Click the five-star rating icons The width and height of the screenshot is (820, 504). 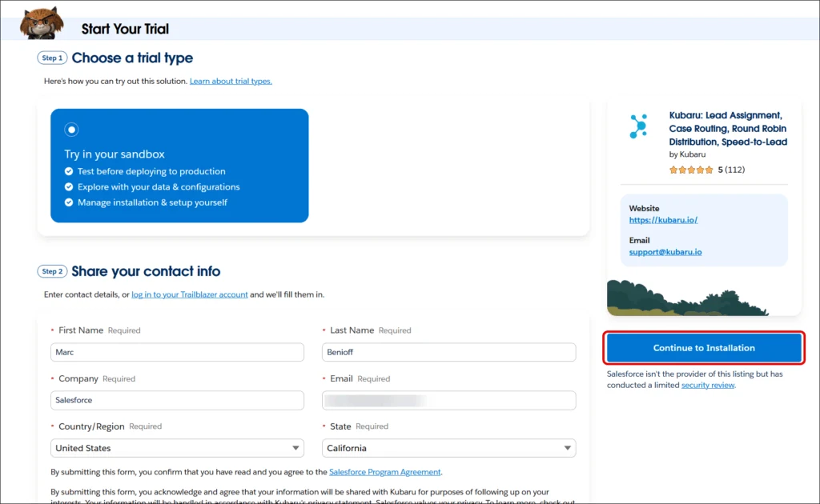(691, 170)
